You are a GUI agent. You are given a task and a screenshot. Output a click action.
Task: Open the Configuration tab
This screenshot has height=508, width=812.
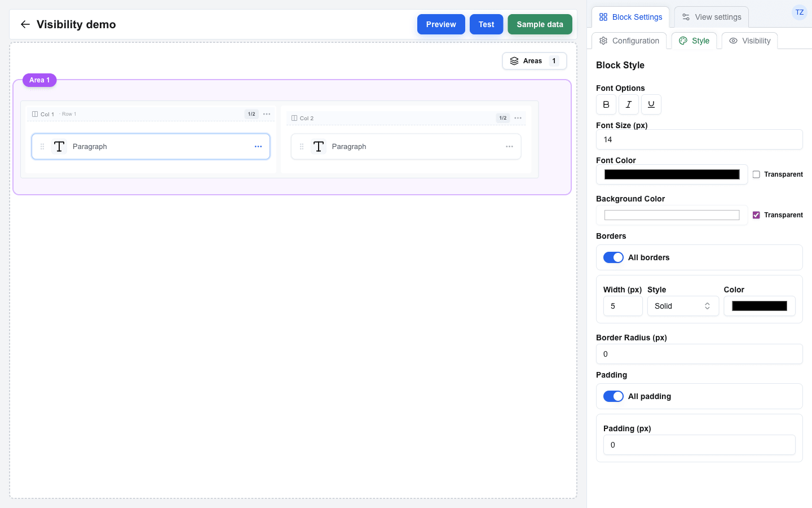[629, 41]
